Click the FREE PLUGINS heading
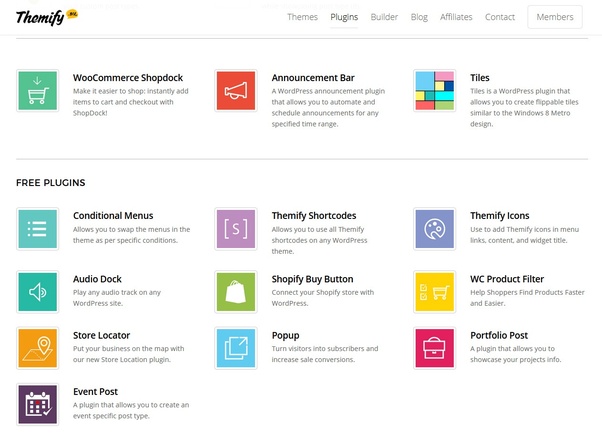 tap(51, 183)
